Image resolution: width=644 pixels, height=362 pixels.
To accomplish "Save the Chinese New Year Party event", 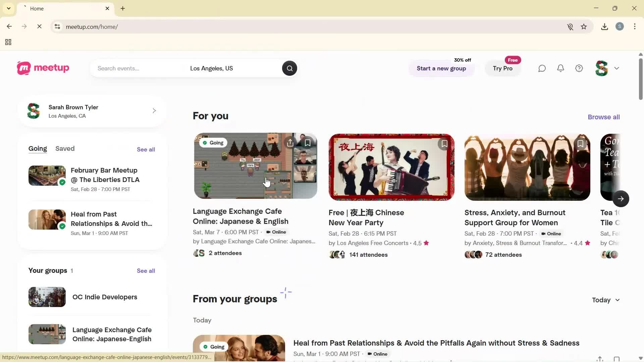I will 444,144.
